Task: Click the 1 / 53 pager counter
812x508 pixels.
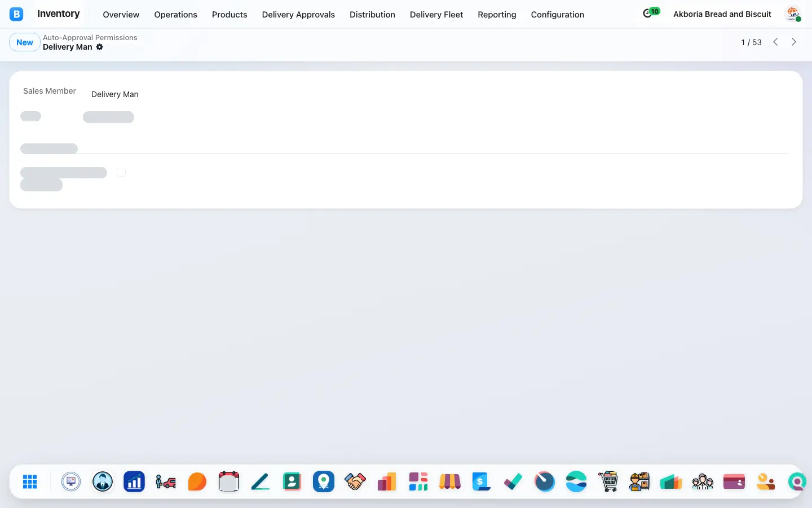Action: 751,42
